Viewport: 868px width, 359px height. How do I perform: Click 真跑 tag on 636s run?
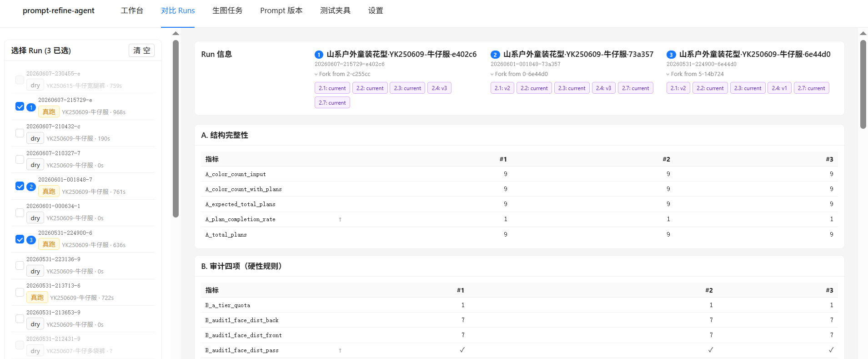point(49,244)
